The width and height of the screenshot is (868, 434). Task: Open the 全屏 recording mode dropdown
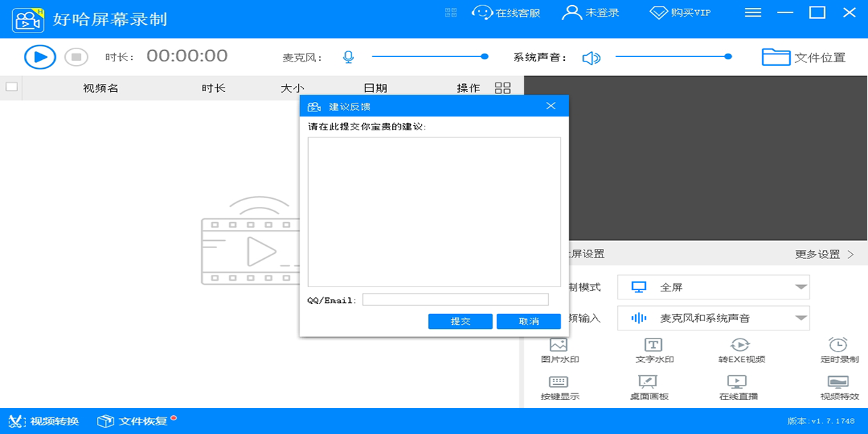[x=713, y=287]
